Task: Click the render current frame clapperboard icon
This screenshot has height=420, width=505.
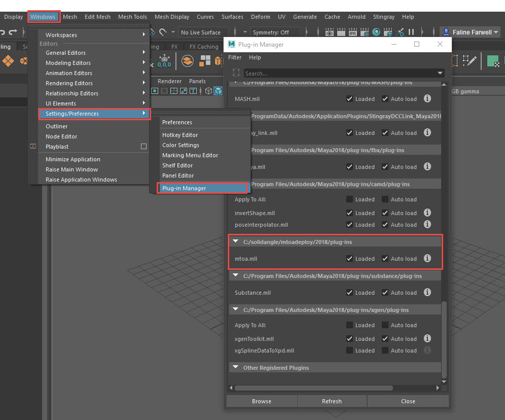Action: tap(341, 32)
